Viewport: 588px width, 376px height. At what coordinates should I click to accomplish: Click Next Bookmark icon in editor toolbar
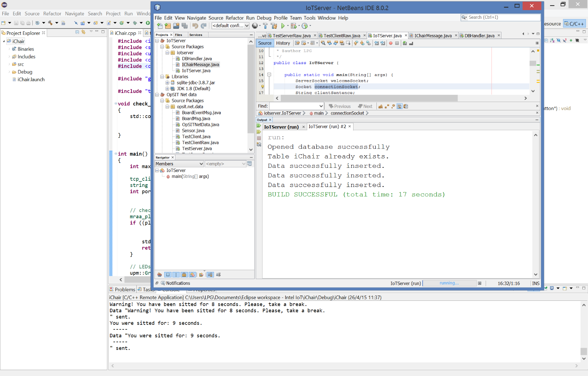click(362, 43)
